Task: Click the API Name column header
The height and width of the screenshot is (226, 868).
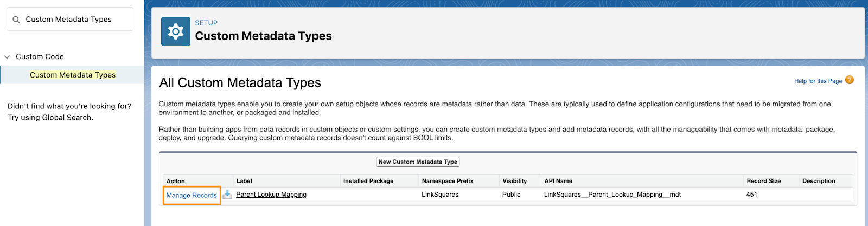Action: tap(558, 181)
